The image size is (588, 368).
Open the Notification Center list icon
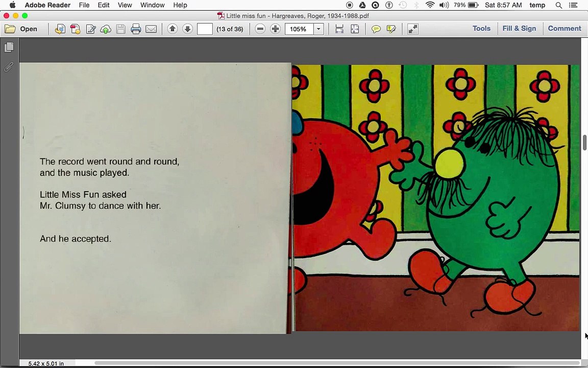pyautogui.click(x=573, y=5)
